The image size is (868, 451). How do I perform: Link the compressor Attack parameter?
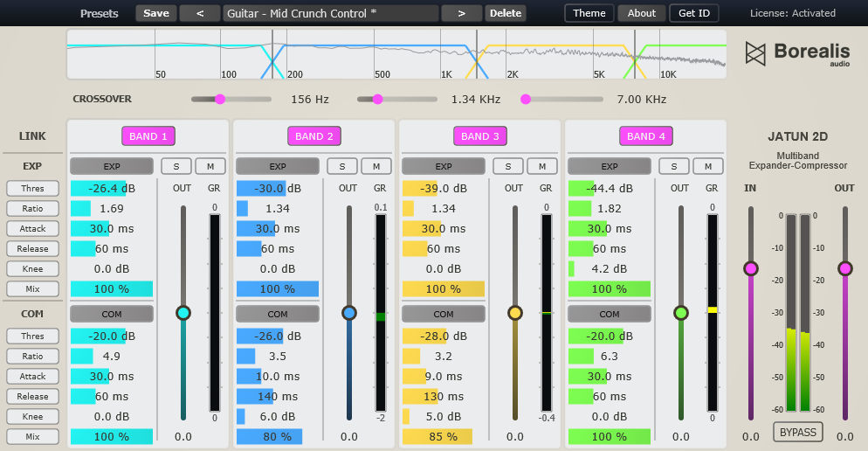32,376
